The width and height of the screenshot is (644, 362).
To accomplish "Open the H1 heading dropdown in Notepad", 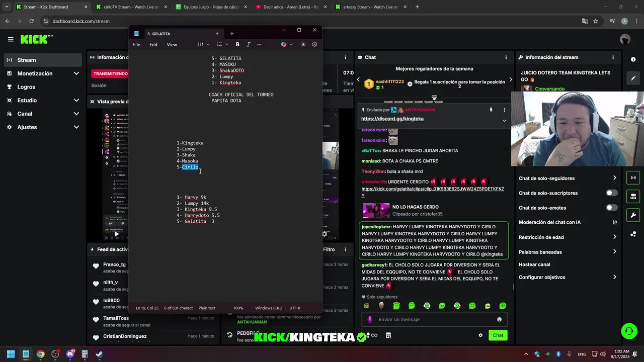I will click(204, 44).
